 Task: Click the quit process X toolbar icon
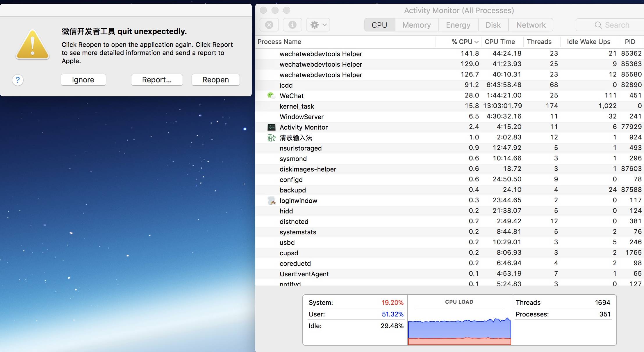pos(269,25)
